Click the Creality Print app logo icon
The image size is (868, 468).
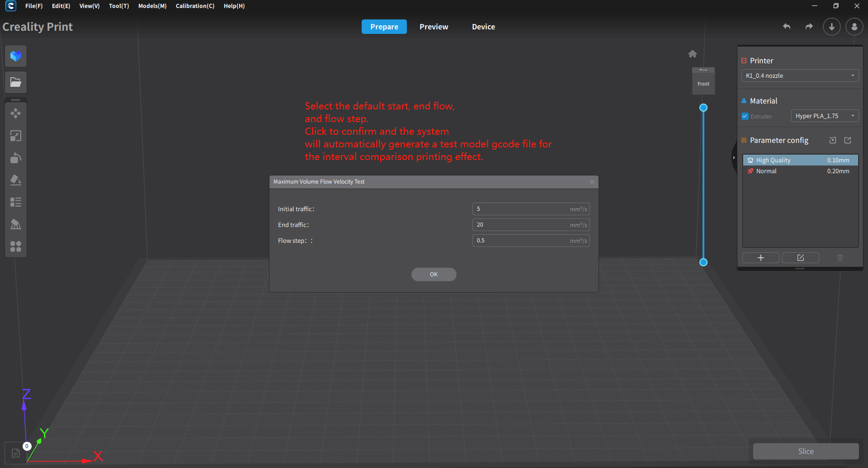11,6
